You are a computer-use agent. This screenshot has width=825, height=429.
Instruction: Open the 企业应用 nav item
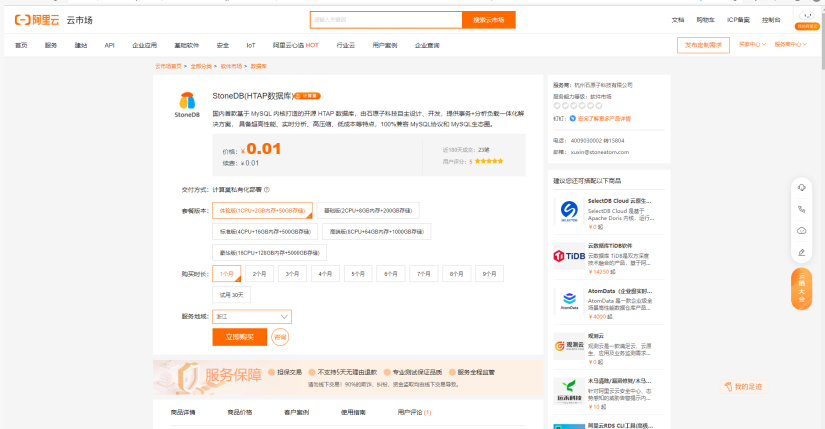[x=145, y=45]
